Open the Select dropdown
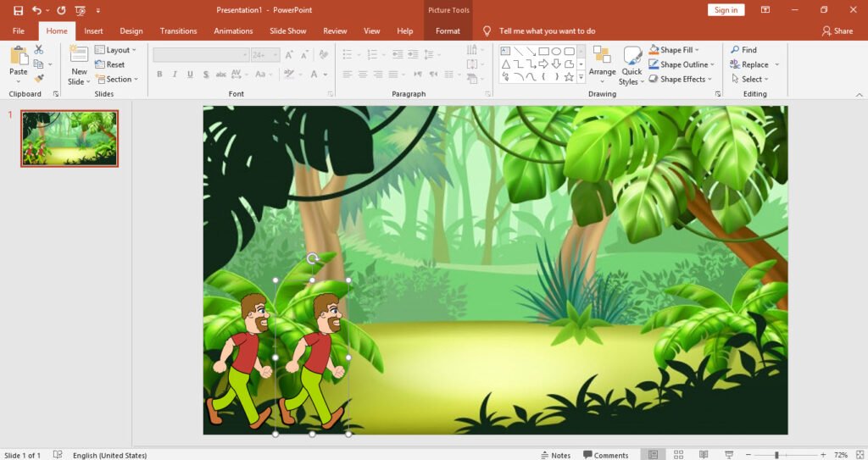Image resolution: width=868 pixels, height=460 pixels. 750,79
